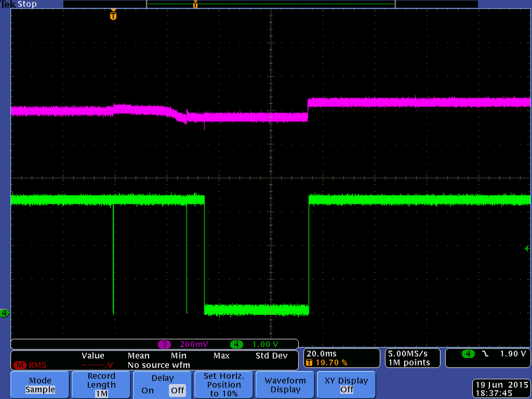Image resolution: width=532 pixels, height=399 pixels.
Task: Click the trigger marker in the record overview bar
Action: click(x=195, y=4)
